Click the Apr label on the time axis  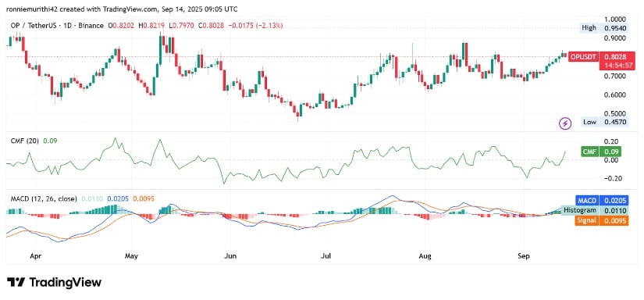click(x=35, y=256)
